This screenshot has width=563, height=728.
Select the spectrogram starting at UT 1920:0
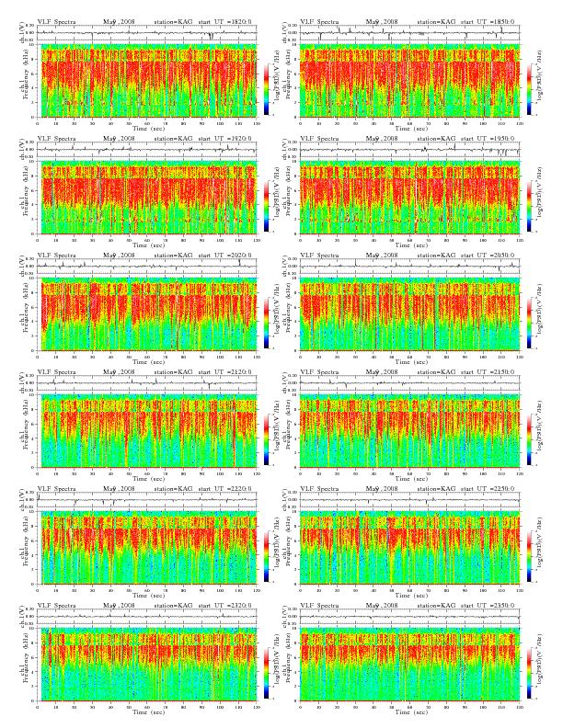pyautogui.click(x=147, y=198)
